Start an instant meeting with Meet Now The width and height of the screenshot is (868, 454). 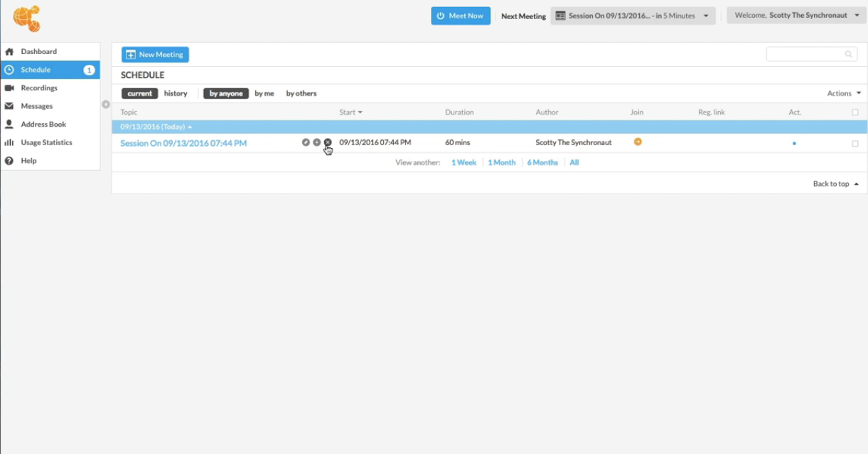(x=461, y=16)
